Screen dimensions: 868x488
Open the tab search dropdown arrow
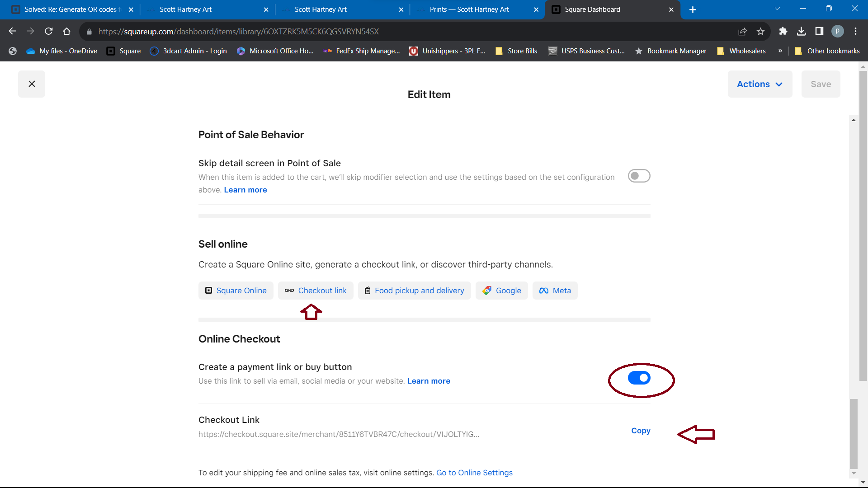point(777,9)
